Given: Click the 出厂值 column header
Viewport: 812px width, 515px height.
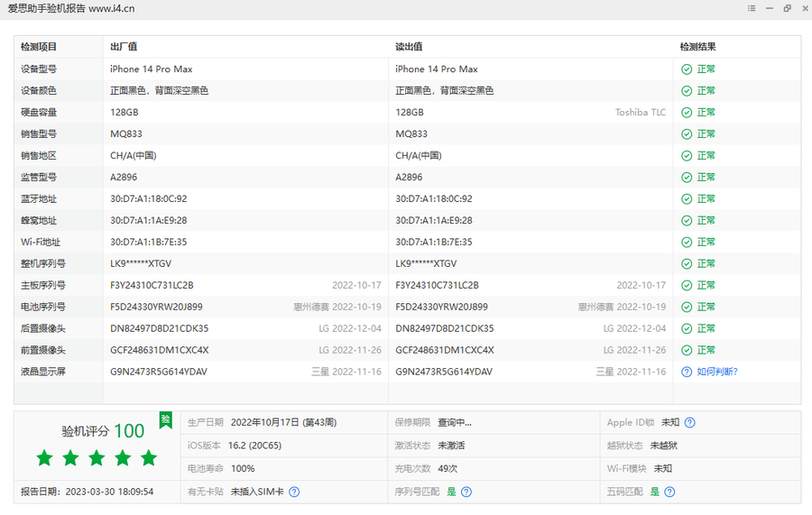Looking at the screenshot, I should pos(124,47).
